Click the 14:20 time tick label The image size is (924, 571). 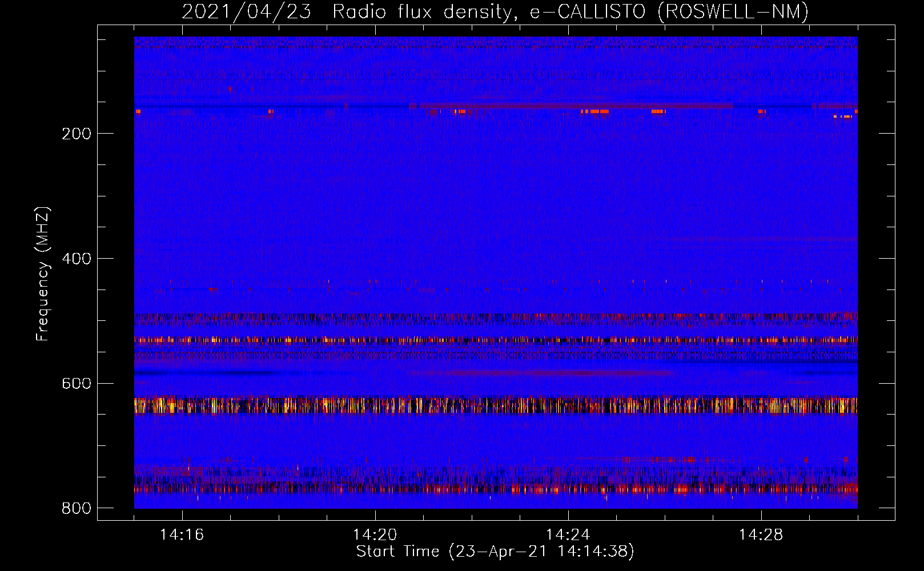click(x=375, y=534)
